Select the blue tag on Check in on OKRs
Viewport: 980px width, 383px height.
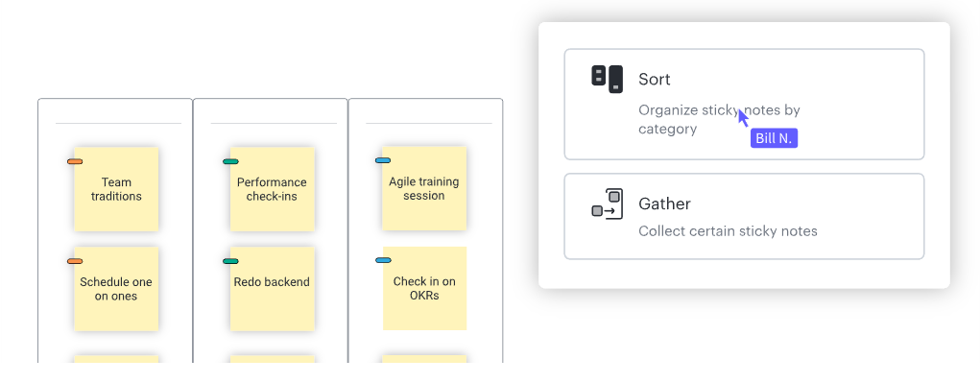click(383, 260)
